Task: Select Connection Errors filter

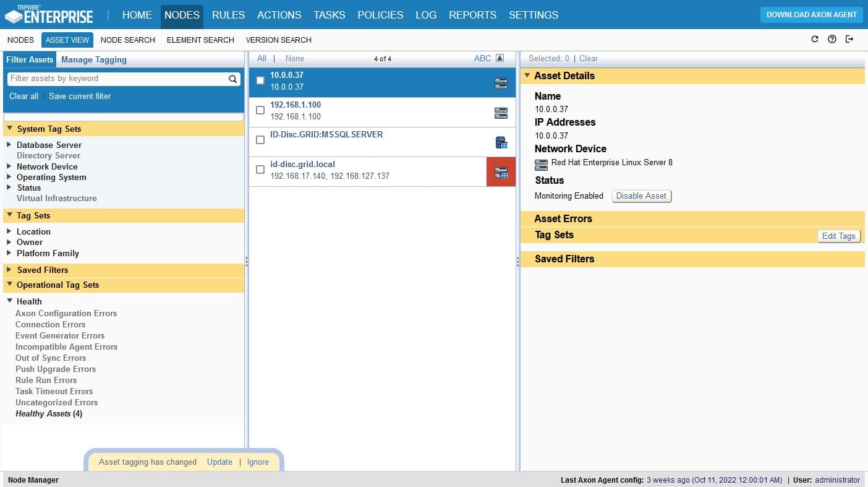Action: point(50,324)
